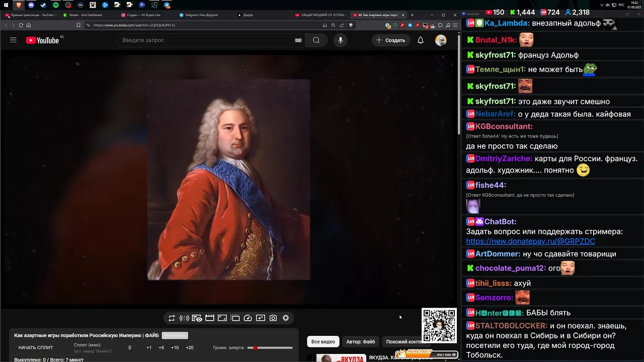Select the Автор: Файб chip
Screen dimensions: 644x362
click(361, 342)
